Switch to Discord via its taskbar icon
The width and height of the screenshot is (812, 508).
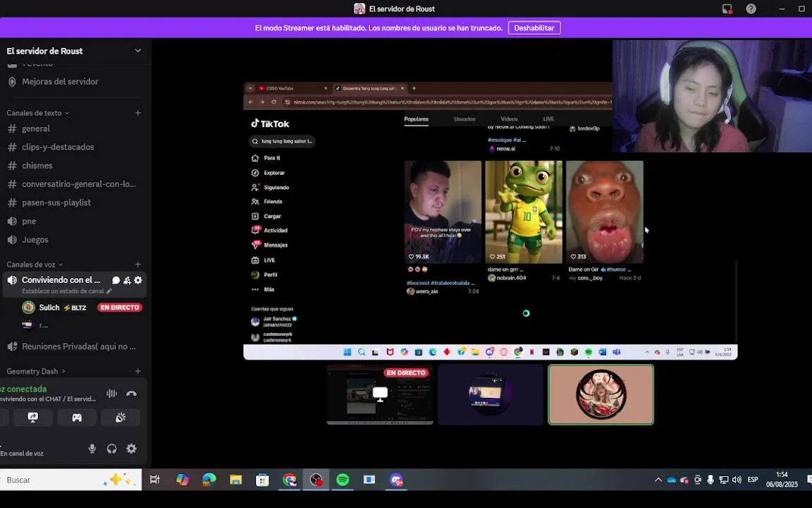[396, 480]
